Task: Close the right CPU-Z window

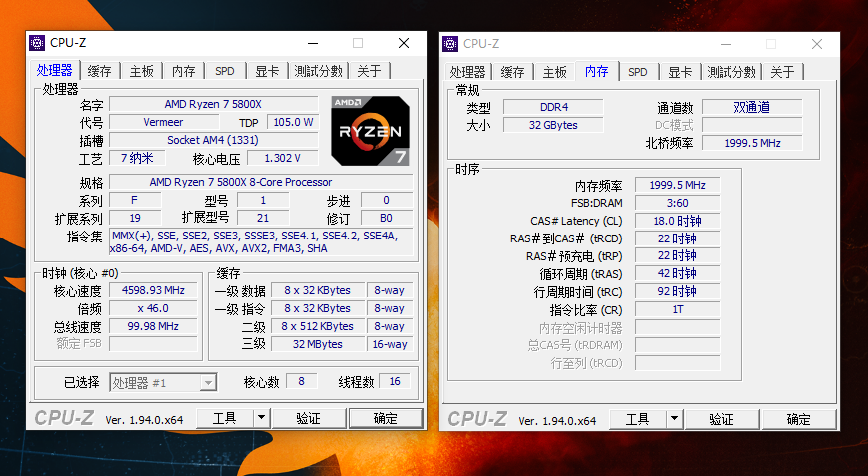Action: tap(817, 44)
